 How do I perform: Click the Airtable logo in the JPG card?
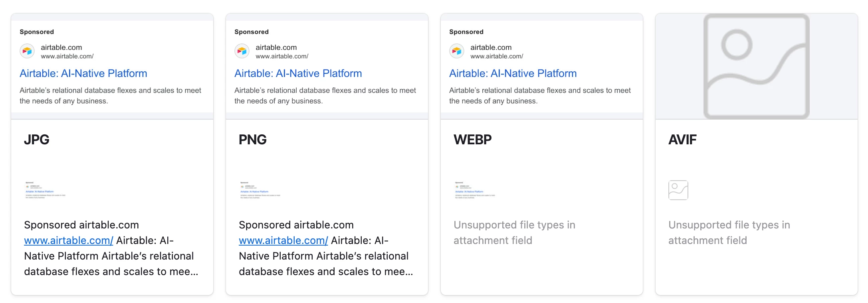(27, 51)
